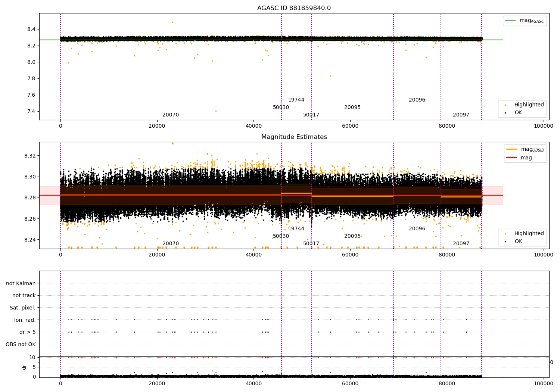Click y-axis tick 8.26 in Magnitude Estimates plot

pos(29,219)
